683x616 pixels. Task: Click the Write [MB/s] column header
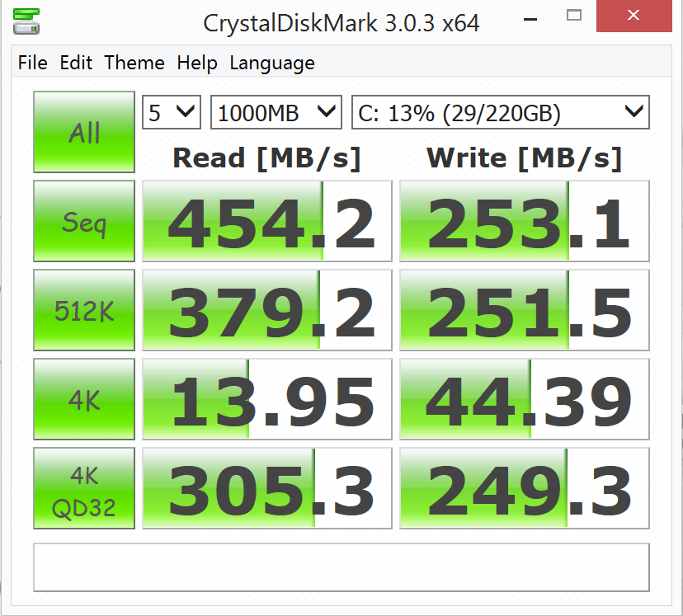point(525,158)
